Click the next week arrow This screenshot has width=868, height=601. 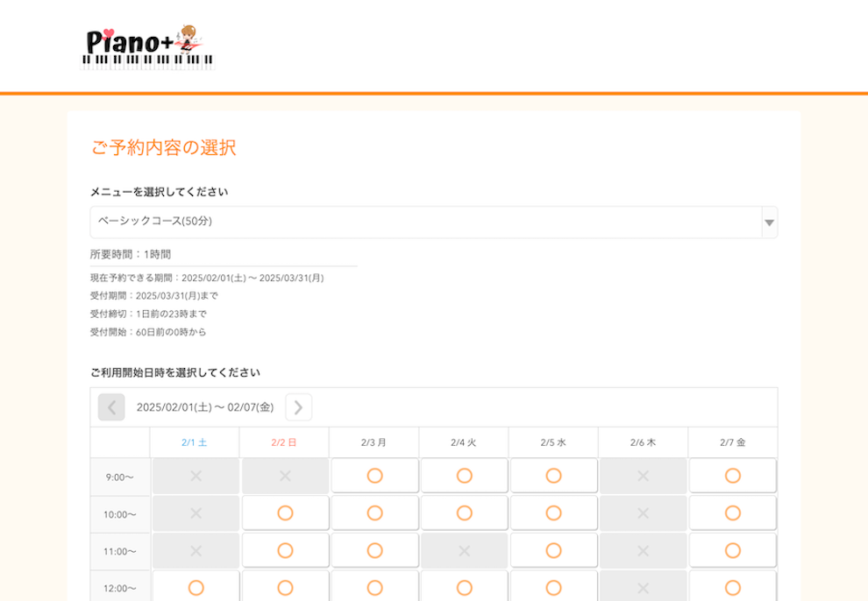[298, 407]
